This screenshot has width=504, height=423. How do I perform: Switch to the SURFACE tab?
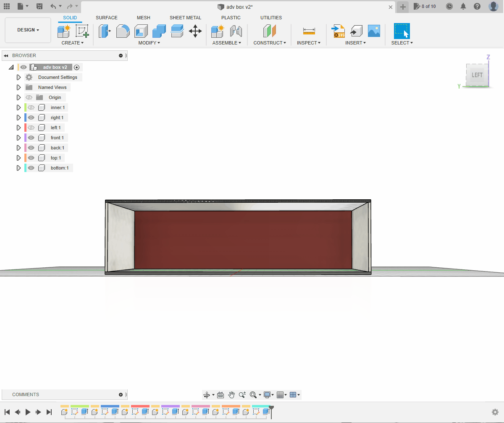[x=107, y=18]
